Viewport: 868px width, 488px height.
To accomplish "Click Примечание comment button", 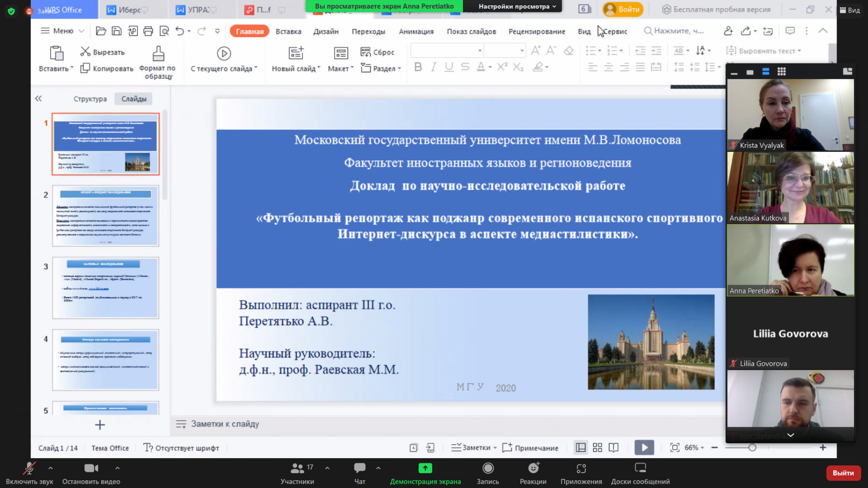I will click(x=530, y=448).
